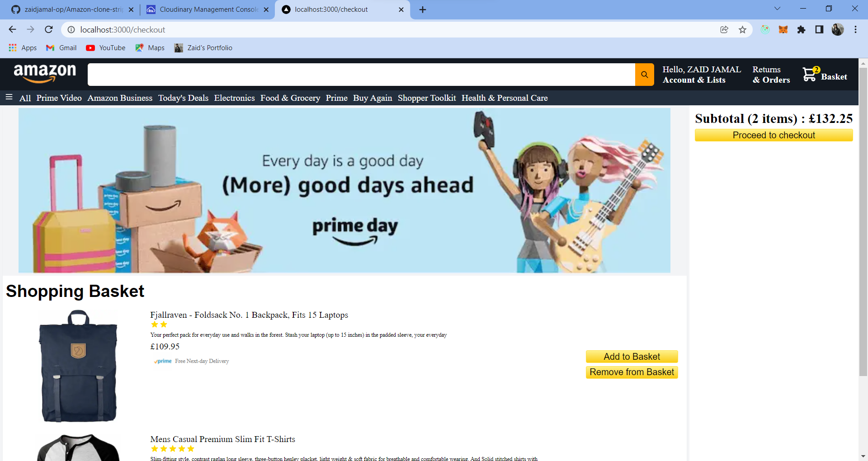
Task: Open the hamburger All menu icon
Action: pyautogui.click(x=9, y=97)
